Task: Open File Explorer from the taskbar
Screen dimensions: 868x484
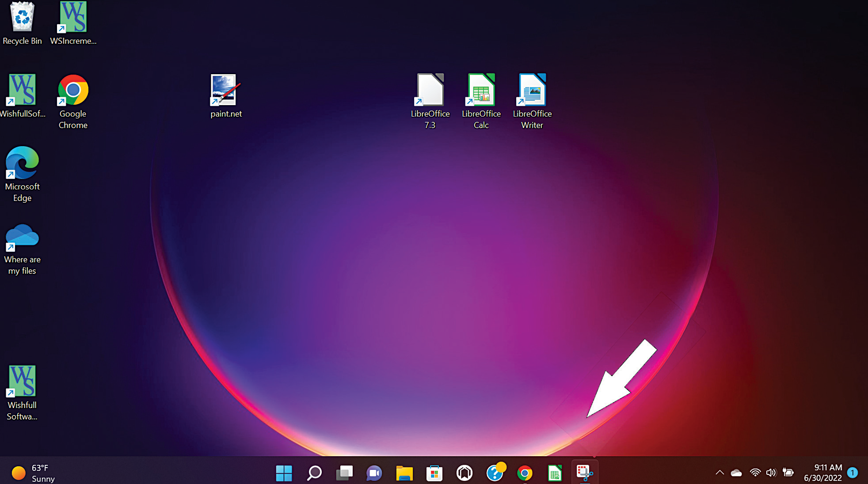Action: coord(404,473)
